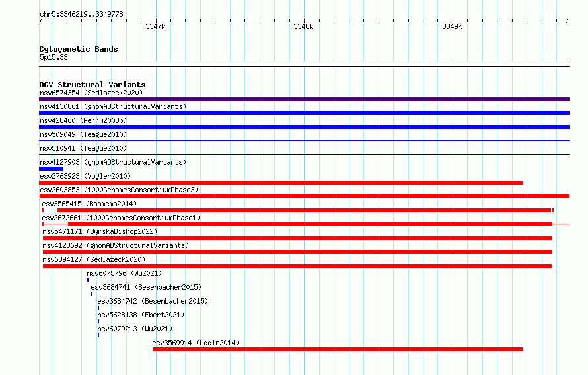588x375 pixels.
Task: Click the 3349k ruler tick label
Action: 452,26
